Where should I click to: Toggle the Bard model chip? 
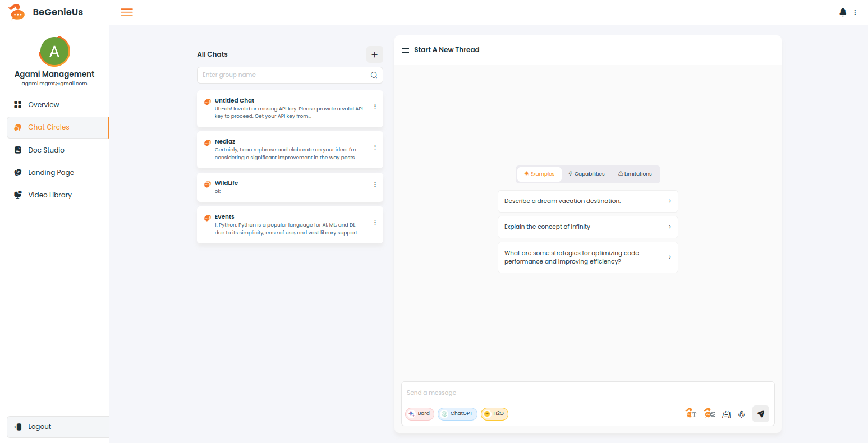[420, 414]
